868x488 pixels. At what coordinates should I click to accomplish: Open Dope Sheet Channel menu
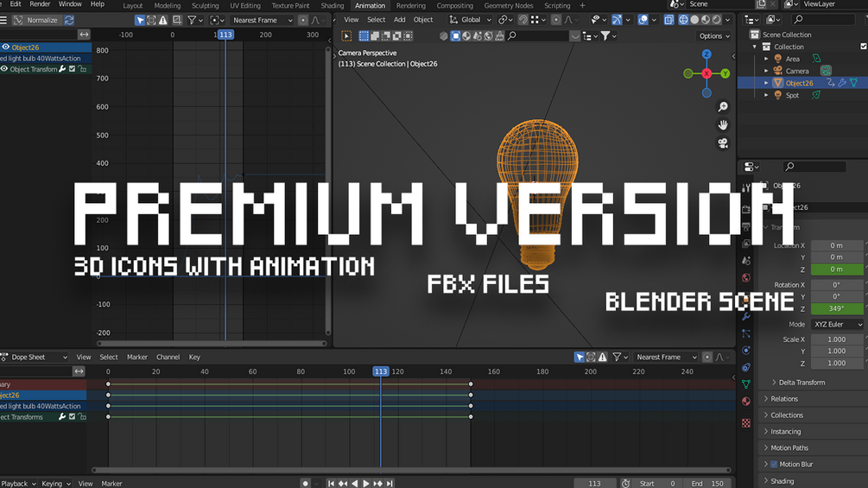tap(168, 358)
